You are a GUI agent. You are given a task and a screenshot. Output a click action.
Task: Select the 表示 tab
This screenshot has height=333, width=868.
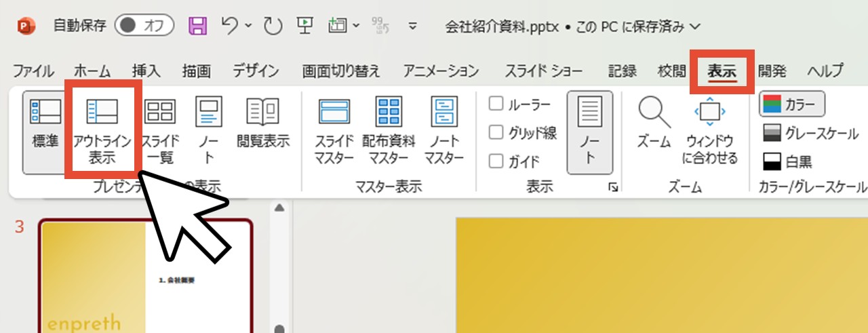tap(722, 71)
